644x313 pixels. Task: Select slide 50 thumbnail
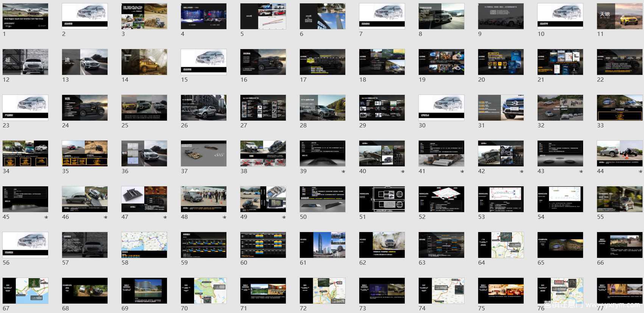pyautogui.click(x=323, y=199)
